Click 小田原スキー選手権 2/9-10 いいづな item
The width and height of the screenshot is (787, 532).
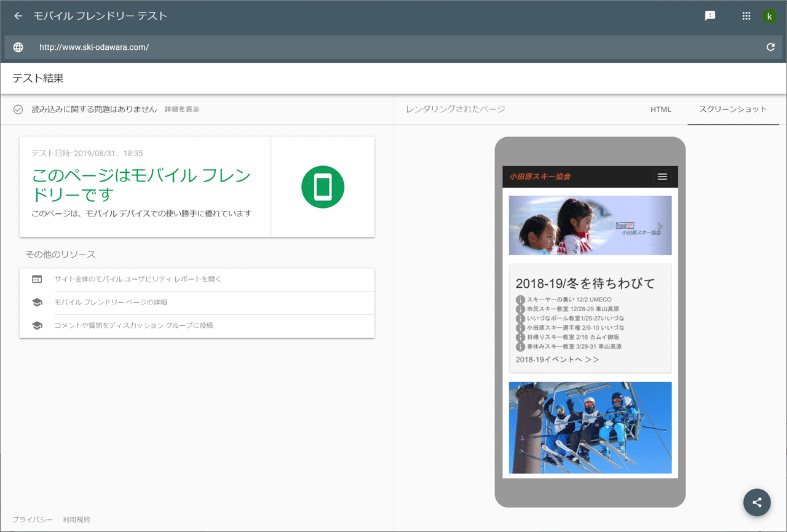tap(575, 328)
